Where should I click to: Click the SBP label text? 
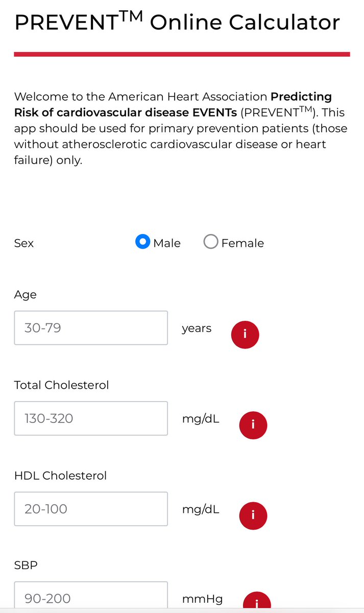26,565
